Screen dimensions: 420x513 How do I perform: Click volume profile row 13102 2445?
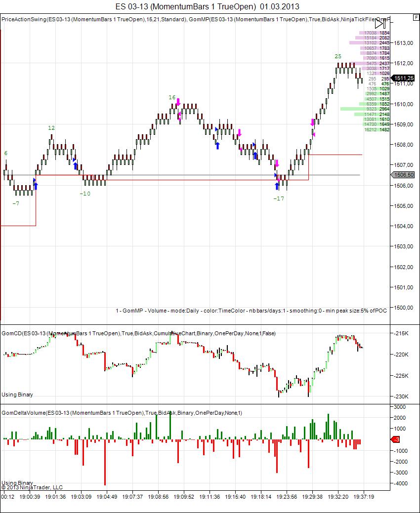click(x=369, y=43)
